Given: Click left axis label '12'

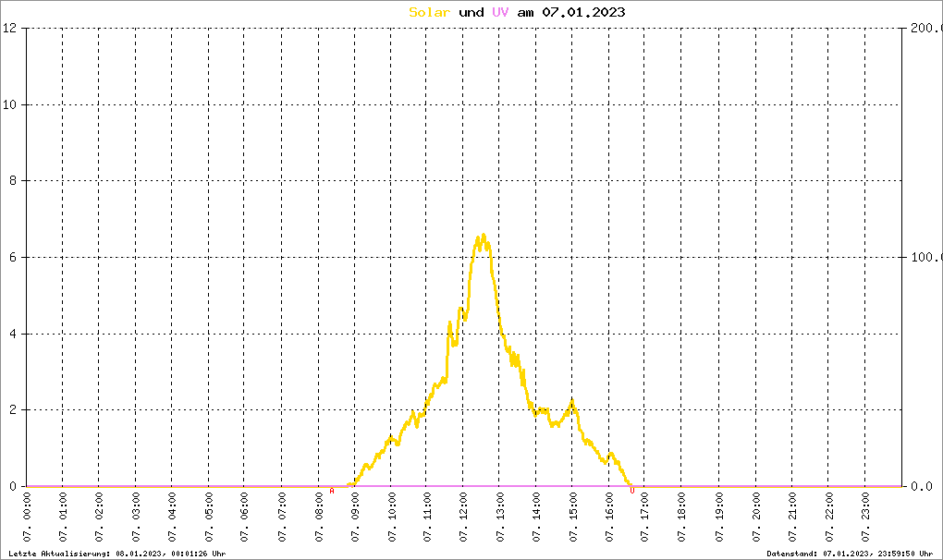Looking at the screenshot, I should coord(9,29).
